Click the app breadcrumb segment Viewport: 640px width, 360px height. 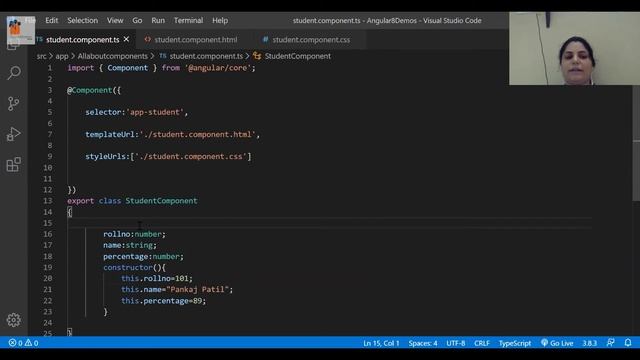62,56
